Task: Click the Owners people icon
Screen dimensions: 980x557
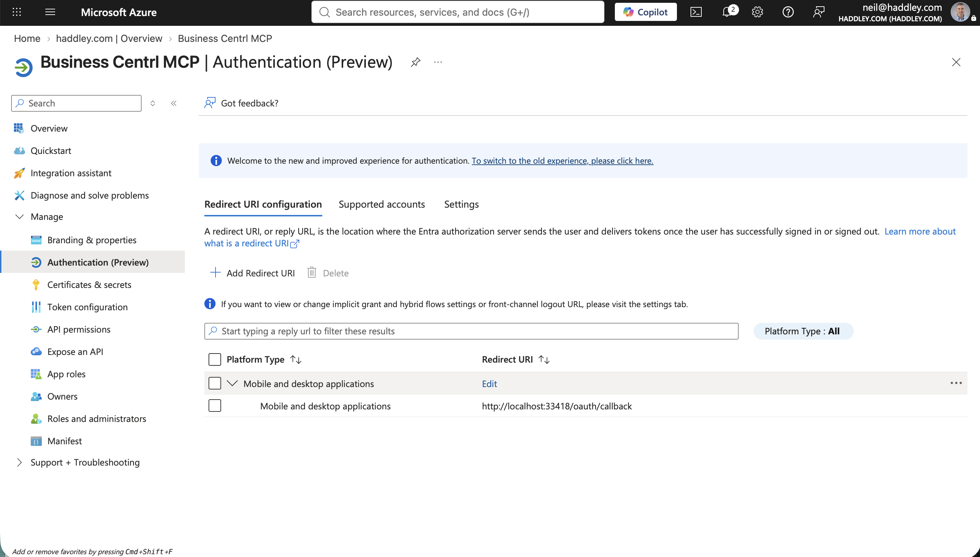Action: (36, 396)
